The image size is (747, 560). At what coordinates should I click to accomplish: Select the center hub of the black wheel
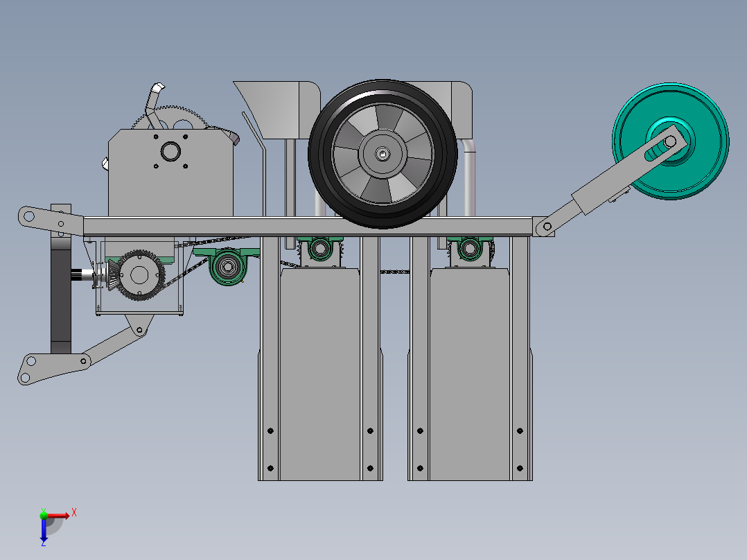coord(383,154)
